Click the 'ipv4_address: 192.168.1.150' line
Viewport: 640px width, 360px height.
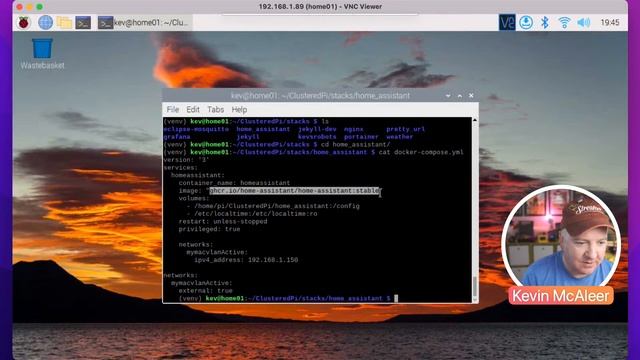pos(246,260)
